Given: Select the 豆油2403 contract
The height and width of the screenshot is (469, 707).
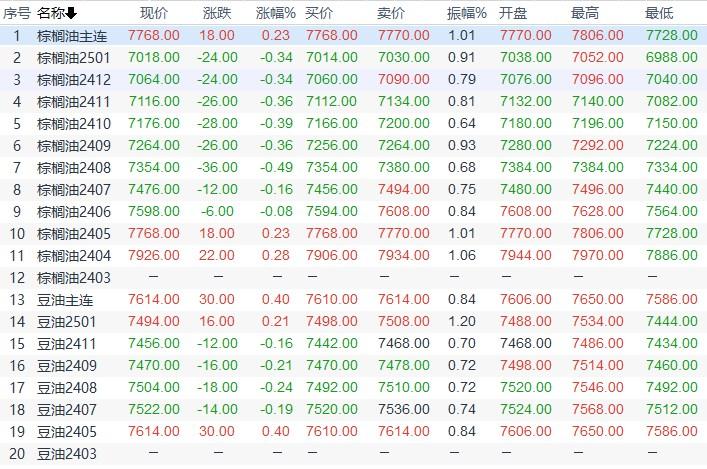Looking at the screenshot, I should [x=67, y=454].
